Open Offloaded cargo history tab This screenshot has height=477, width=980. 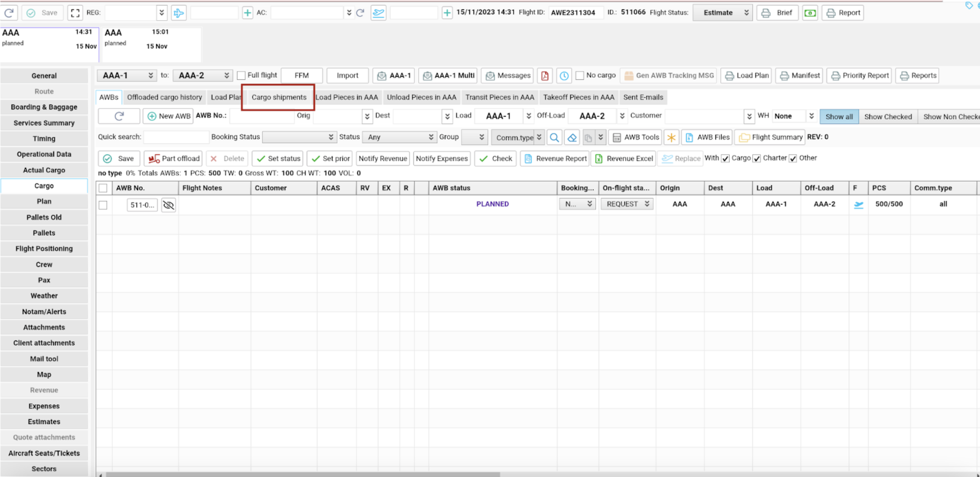[x=164, y=97]
